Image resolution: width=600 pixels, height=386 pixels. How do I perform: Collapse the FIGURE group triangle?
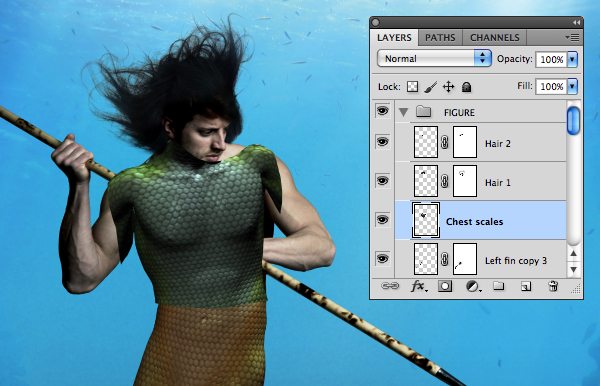coord(403,112)
